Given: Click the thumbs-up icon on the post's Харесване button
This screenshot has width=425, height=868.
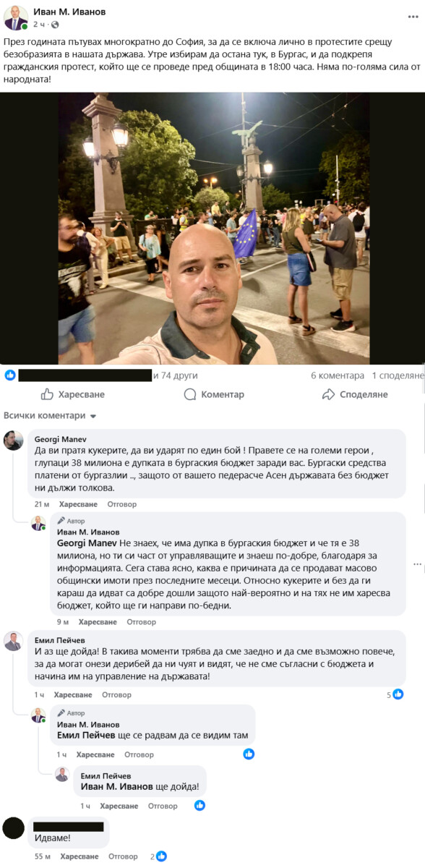Looking at the screenshot, I should point(47,394).
